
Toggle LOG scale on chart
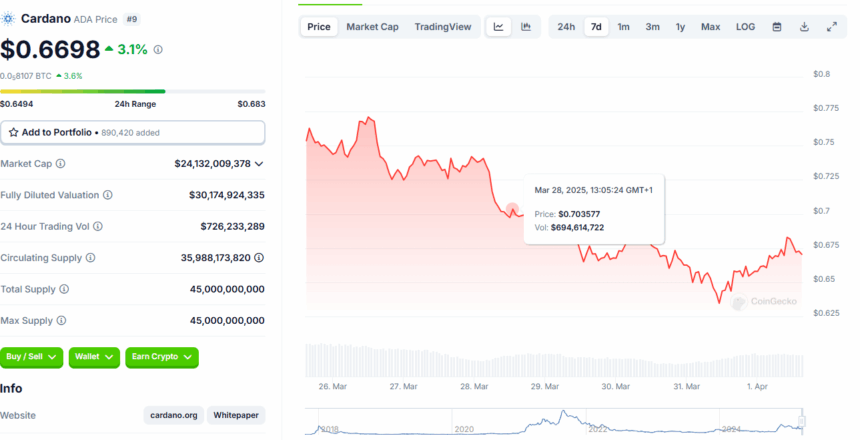[x=745, y=27]
